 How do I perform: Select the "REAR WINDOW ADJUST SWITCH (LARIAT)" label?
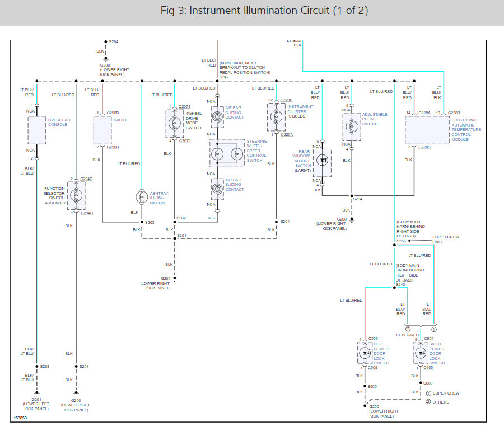302,161
